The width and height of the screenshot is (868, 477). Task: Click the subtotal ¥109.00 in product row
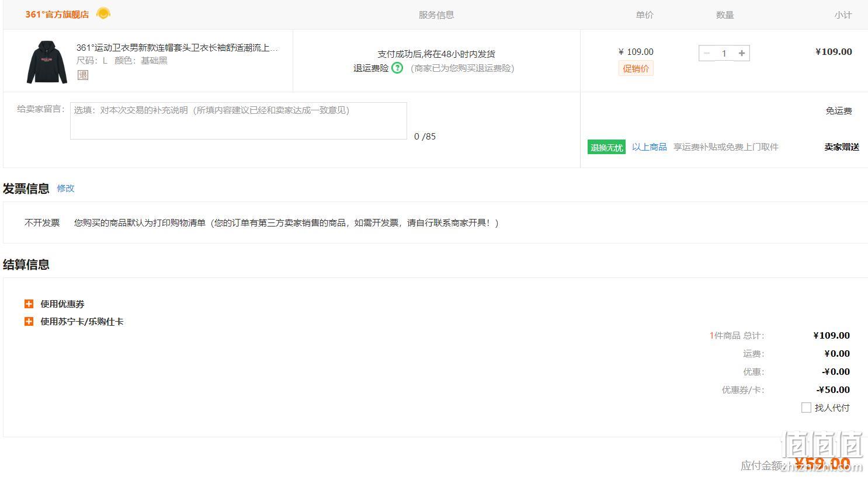[x=834, y=51]
